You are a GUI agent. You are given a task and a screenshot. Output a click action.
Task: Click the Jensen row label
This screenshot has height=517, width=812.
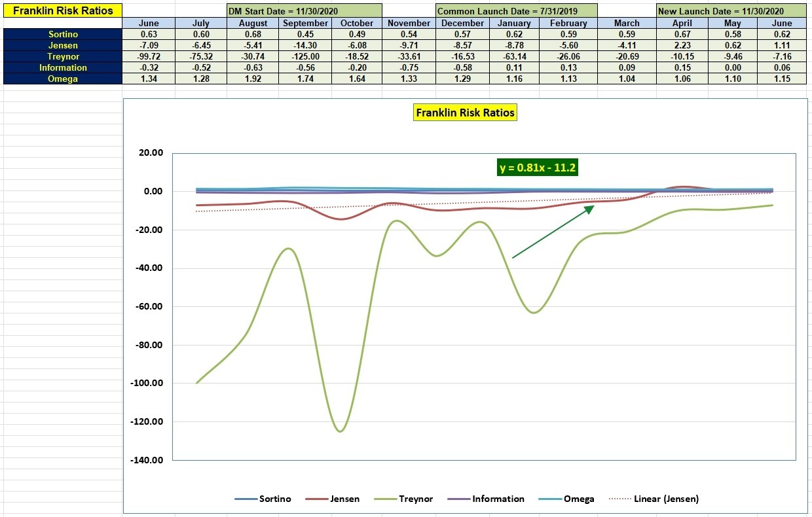pyautogui.click(x=63, y=45)
